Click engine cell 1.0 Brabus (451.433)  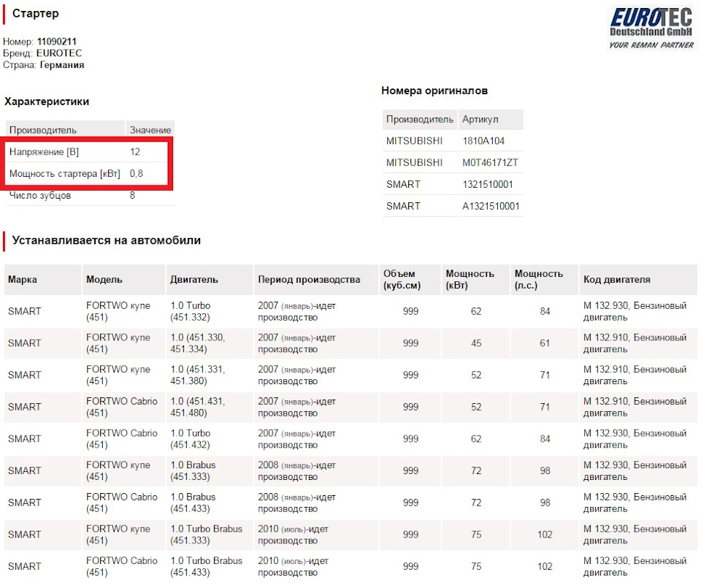click(x=193, y=503)
